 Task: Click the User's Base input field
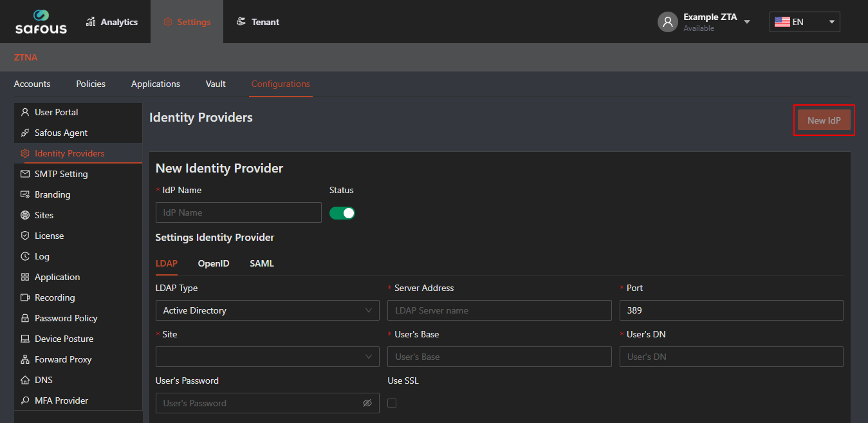click(x=499, y=357)
